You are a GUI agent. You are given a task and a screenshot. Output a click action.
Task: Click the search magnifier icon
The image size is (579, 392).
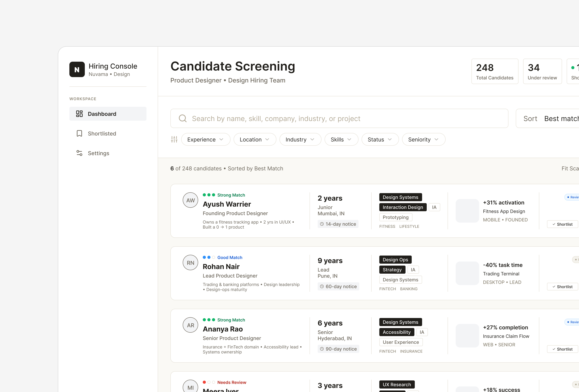[x=183, y=118]
